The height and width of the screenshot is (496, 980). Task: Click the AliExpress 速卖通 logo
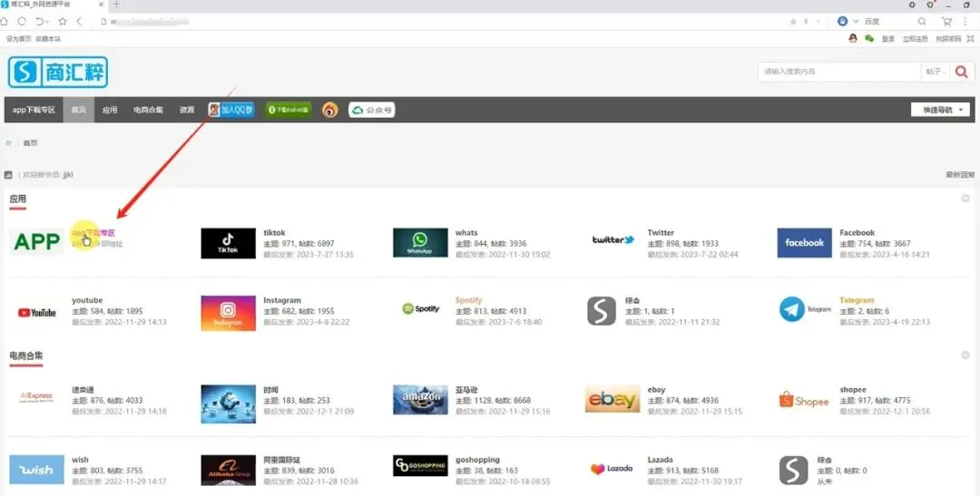click(x=37, y=396)
